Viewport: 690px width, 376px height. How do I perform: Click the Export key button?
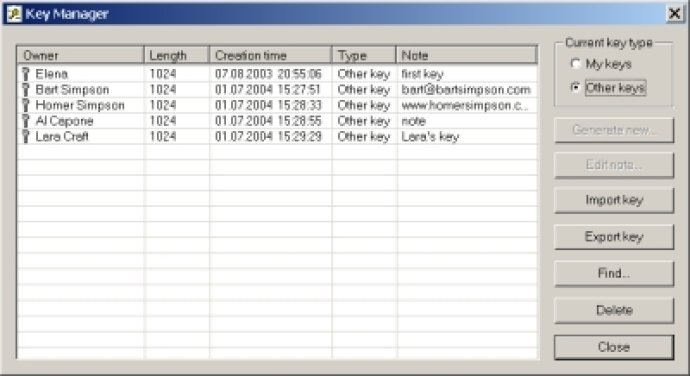click(614, 237)
